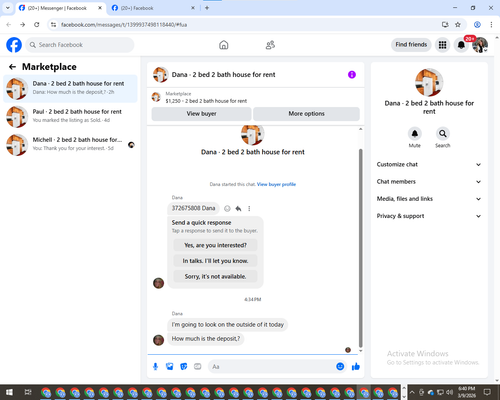Screen dimensions: 500x400
Task: Go back using Marketplace back arrow
Action: coord(12,67)
